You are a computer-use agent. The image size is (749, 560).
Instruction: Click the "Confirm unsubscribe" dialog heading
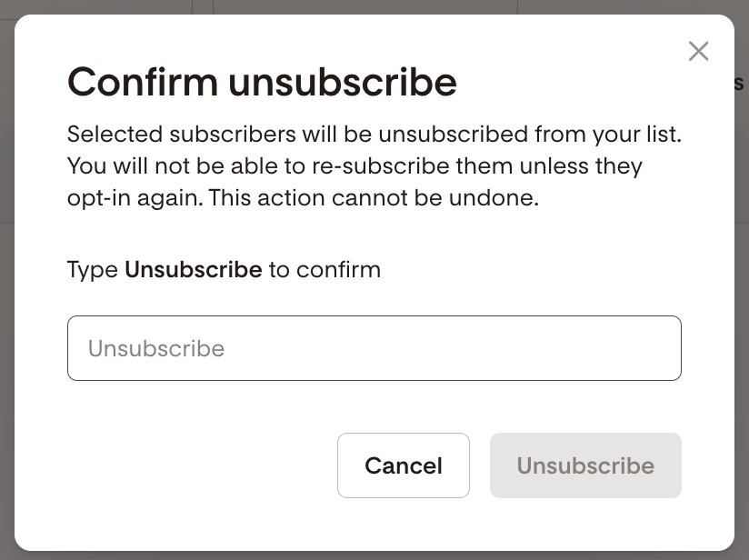pos(262,83)
